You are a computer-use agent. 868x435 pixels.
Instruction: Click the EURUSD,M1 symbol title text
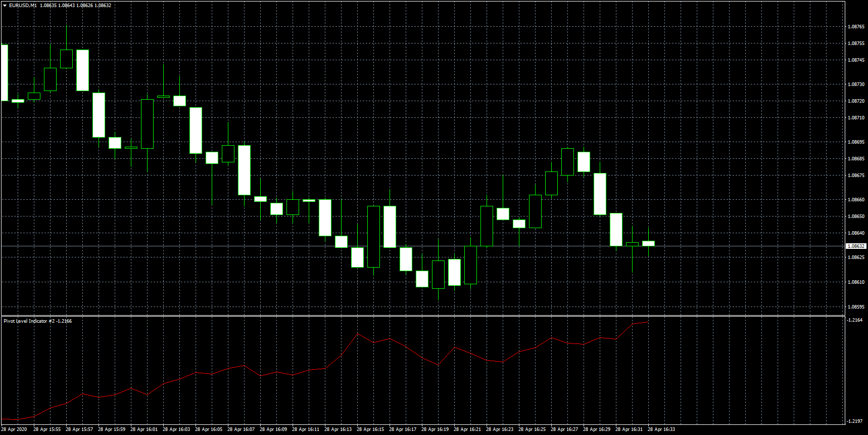tap(23, 6)
